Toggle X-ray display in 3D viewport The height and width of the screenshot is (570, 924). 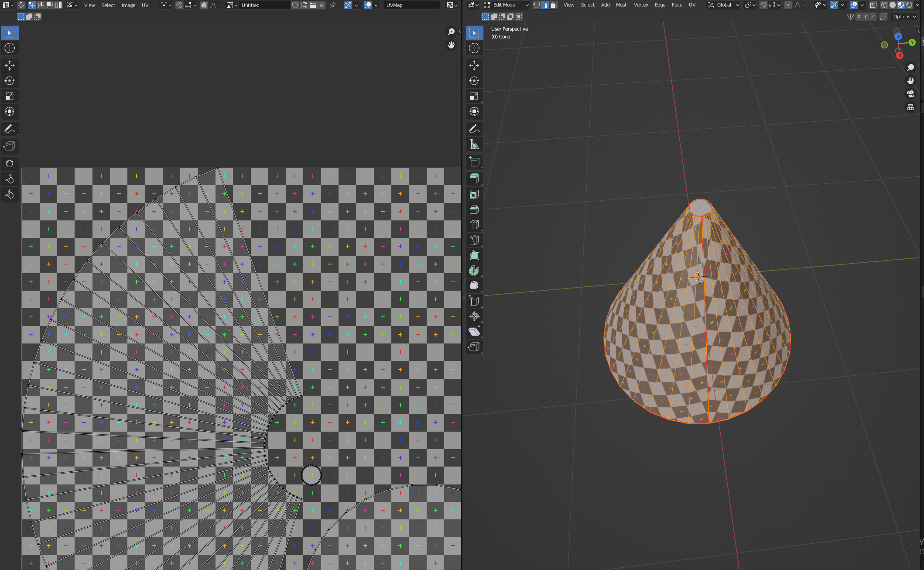[x=873, y=5]
